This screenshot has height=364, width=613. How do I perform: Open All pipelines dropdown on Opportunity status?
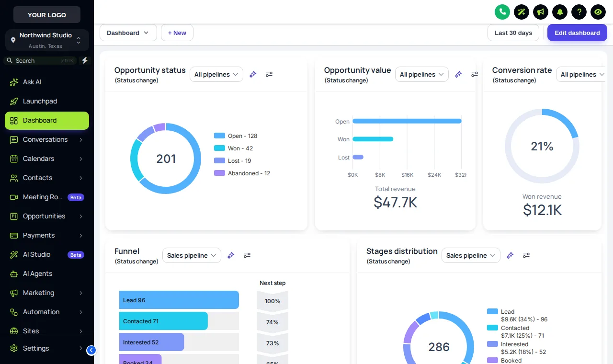(x=216, y=74)
